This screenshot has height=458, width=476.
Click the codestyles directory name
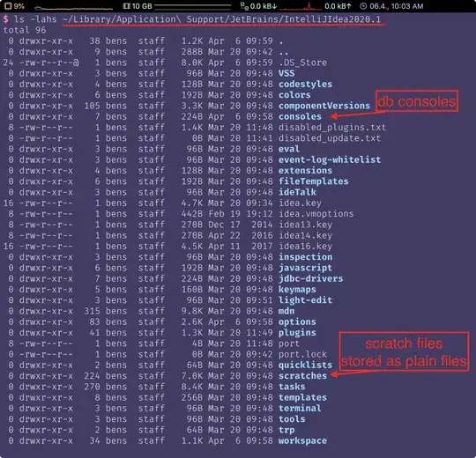(305, 84)
